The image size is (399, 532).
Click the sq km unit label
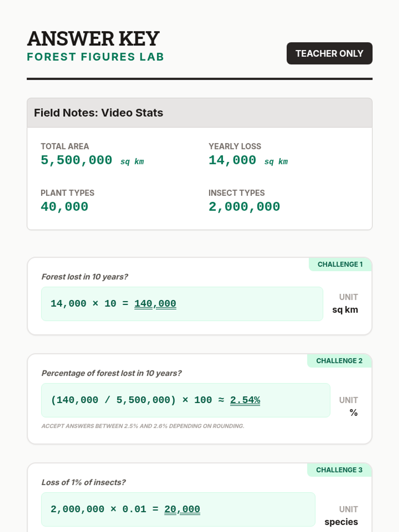345,310
